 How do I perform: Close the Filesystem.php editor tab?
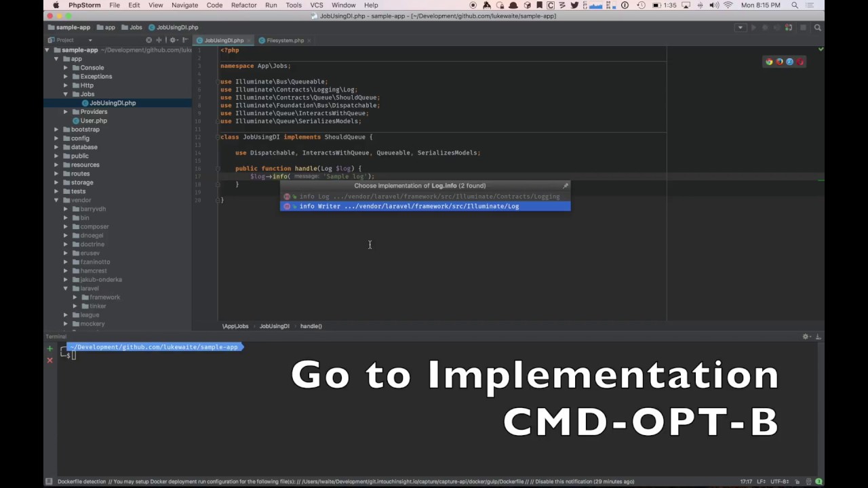pyautogui.click(x=309, y=41)
